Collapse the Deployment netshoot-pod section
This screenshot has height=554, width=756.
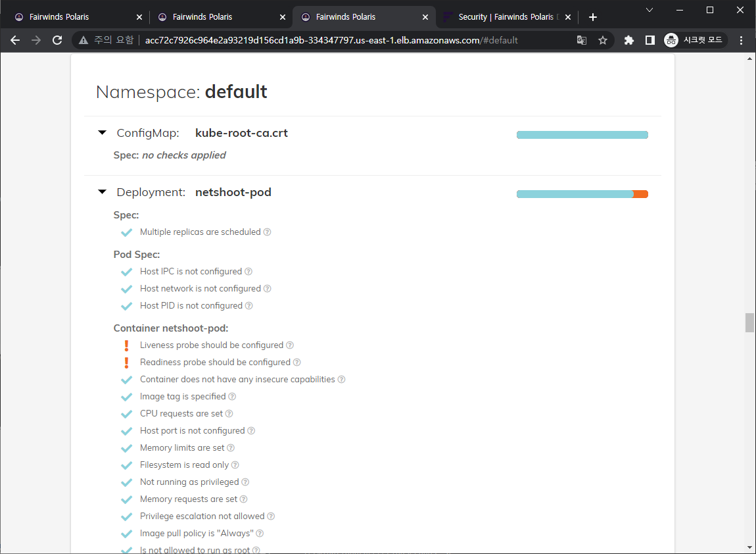[102, 191]
